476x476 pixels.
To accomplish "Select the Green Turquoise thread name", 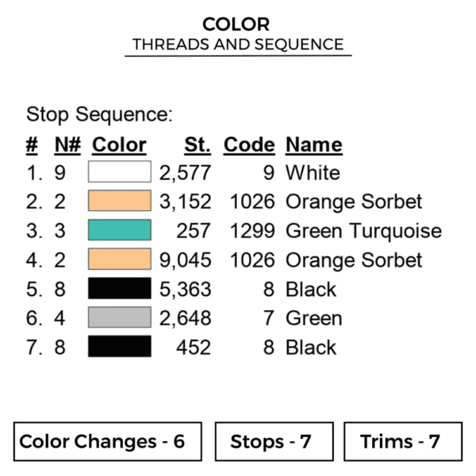I will pyautogui.click(x=363, y=231).
